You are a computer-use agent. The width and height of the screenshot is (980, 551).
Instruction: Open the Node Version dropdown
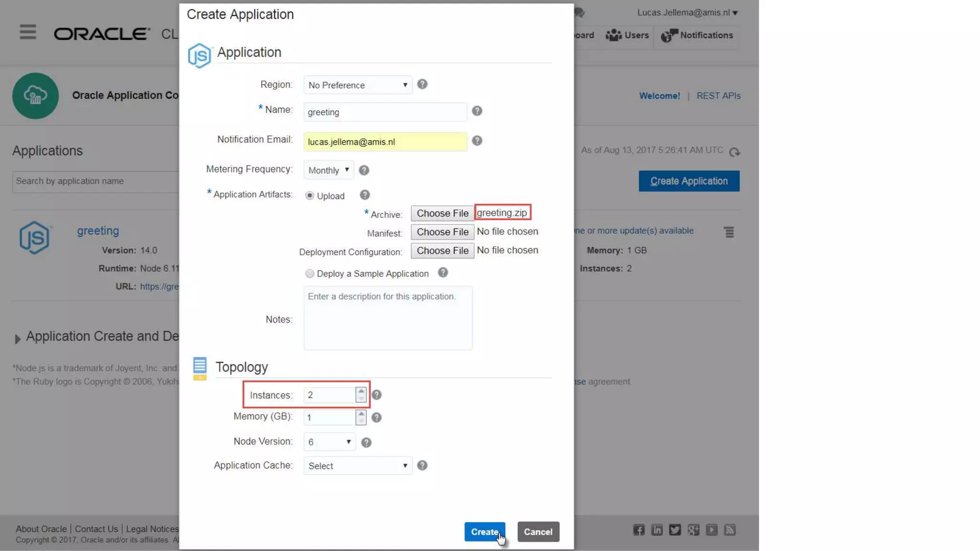329,442
